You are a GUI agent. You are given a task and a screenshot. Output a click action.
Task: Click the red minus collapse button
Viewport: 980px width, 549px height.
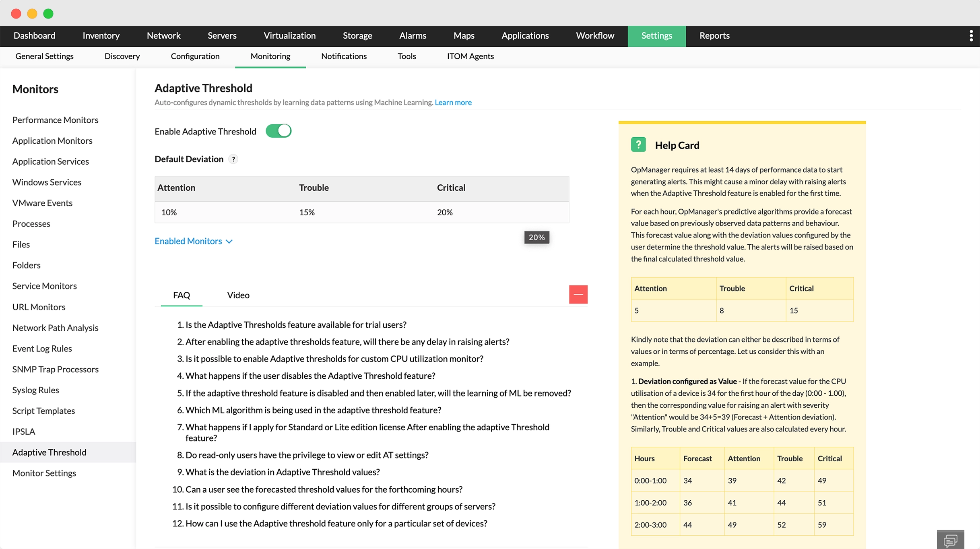point(578,295)
